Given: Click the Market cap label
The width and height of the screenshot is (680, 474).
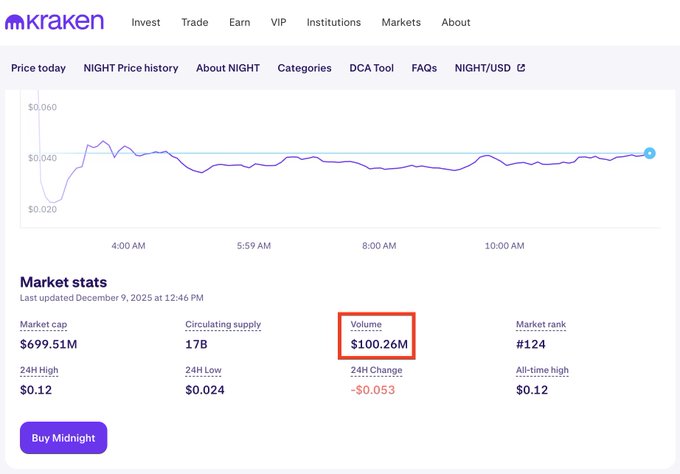Looking at the screenshot, I should tap(44, 325).
